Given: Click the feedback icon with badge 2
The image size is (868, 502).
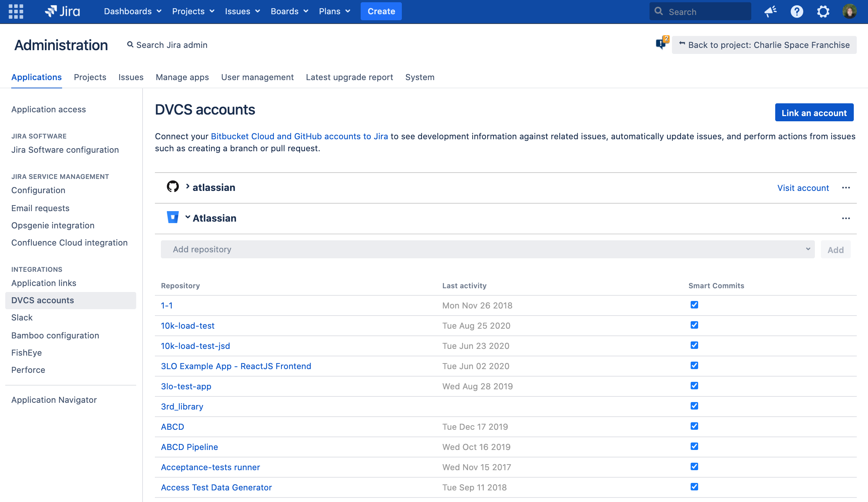Looking at the screenshot, I should click(x=662, y=43).
